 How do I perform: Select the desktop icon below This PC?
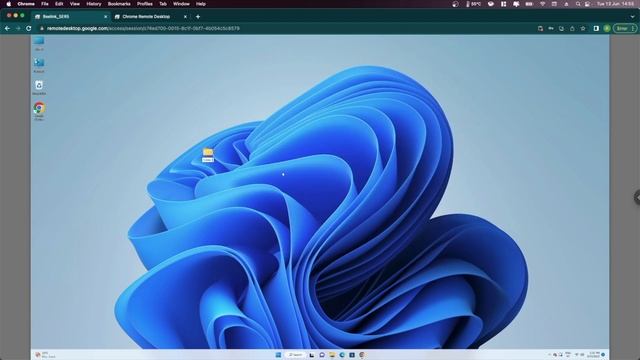(x=39, y=65)
